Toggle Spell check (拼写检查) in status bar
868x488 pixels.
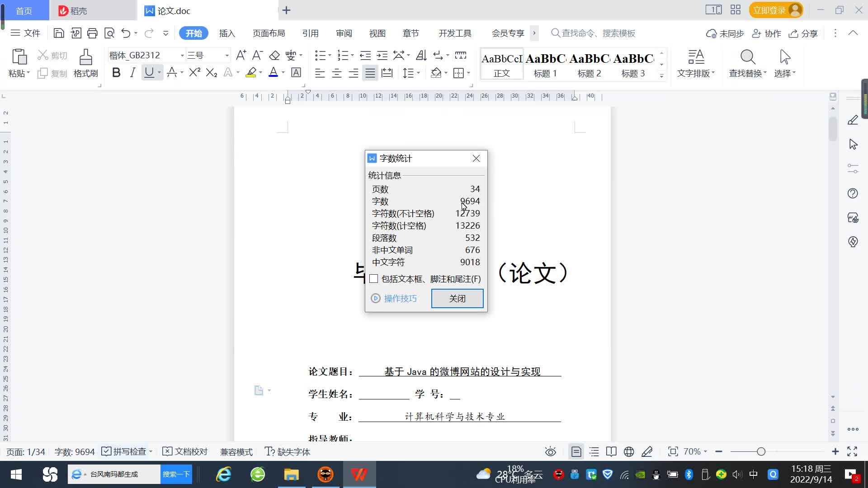pyautogui.click(x=124, y=451)
